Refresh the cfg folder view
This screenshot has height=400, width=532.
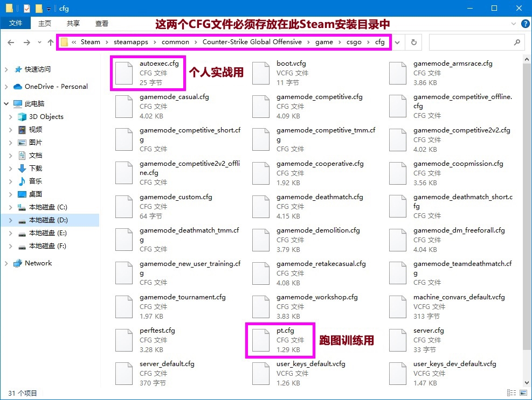pos(413,43)
